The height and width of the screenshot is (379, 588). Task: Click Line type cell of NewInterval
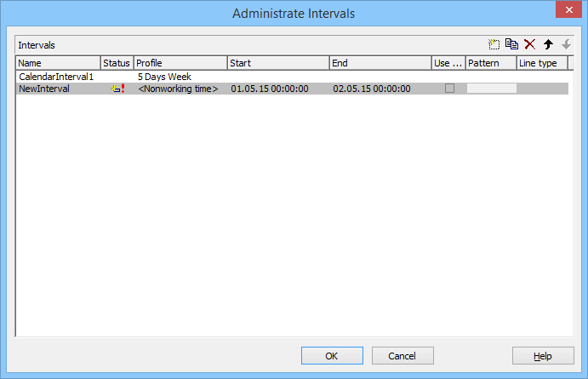pyautogui.click(x=543, y=89)
